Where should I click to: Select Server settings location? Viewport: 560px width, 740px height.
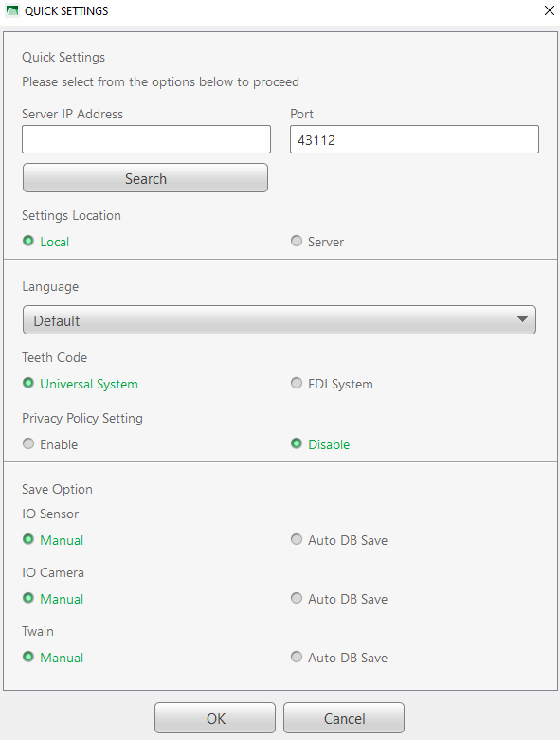317,242
